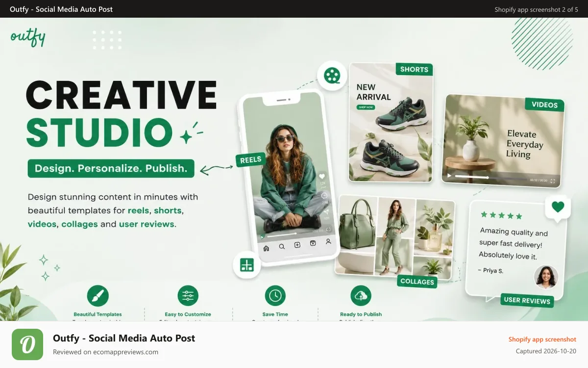Tap the fullscreen icon on the phone reel

coord(328,229)
